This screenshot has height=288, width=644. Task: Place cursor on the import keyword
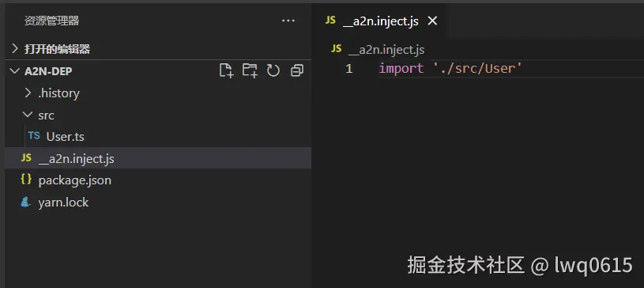[401, 68]
